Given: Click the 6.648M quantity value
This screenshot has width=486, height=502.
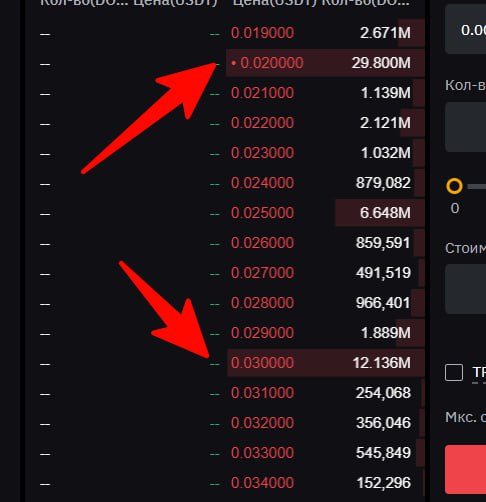Looking at the screenshot, I should (x=385, y=213).
